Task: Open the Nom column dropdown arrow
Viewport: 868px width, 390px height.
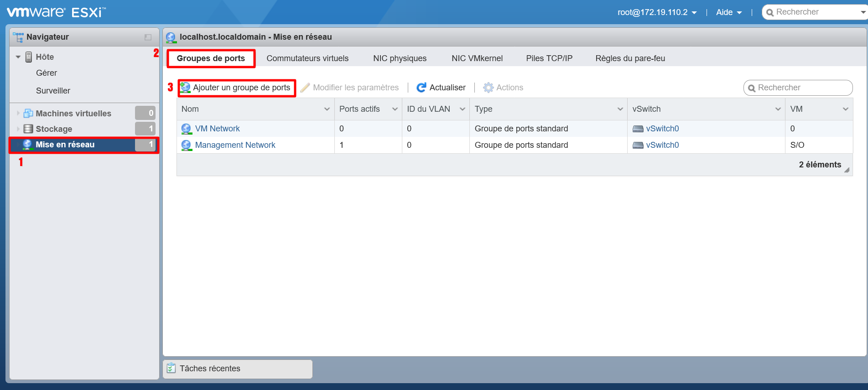Action: pos(327,109)
